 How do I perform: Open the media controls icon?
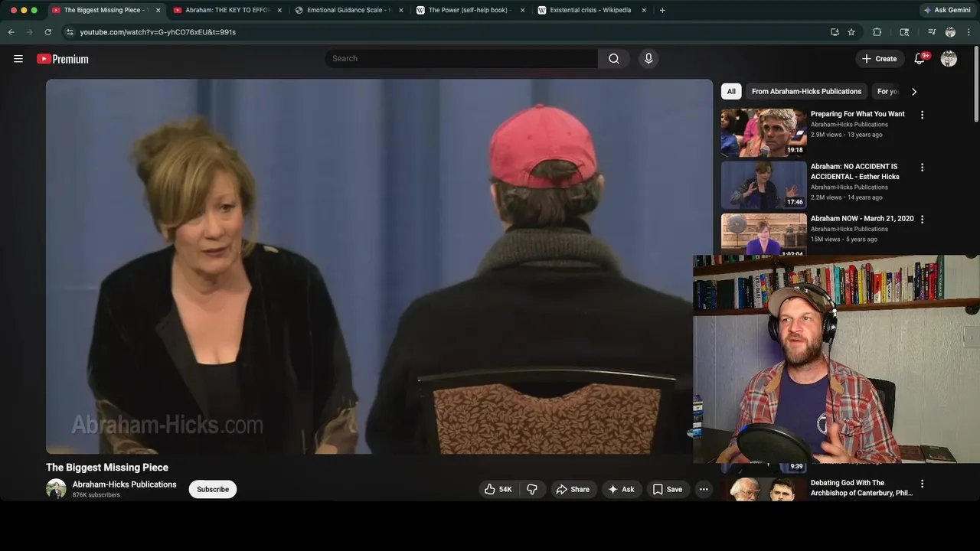[x=932, y=32]
